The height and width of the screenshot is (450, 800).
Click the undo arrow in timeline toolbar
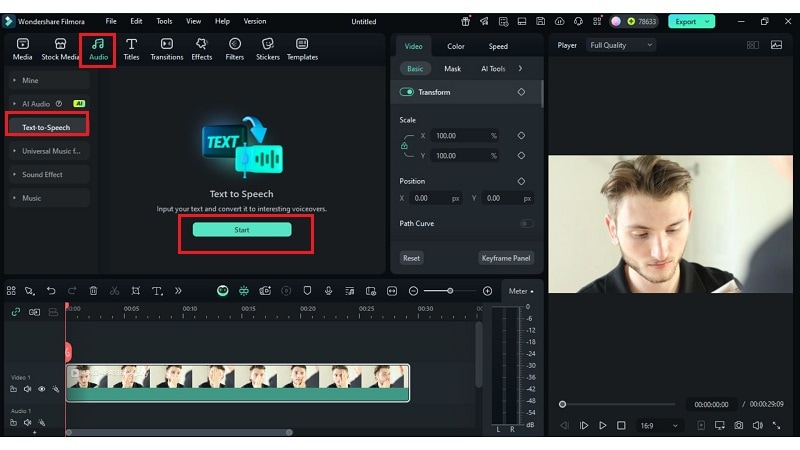(x=51, y=291)
